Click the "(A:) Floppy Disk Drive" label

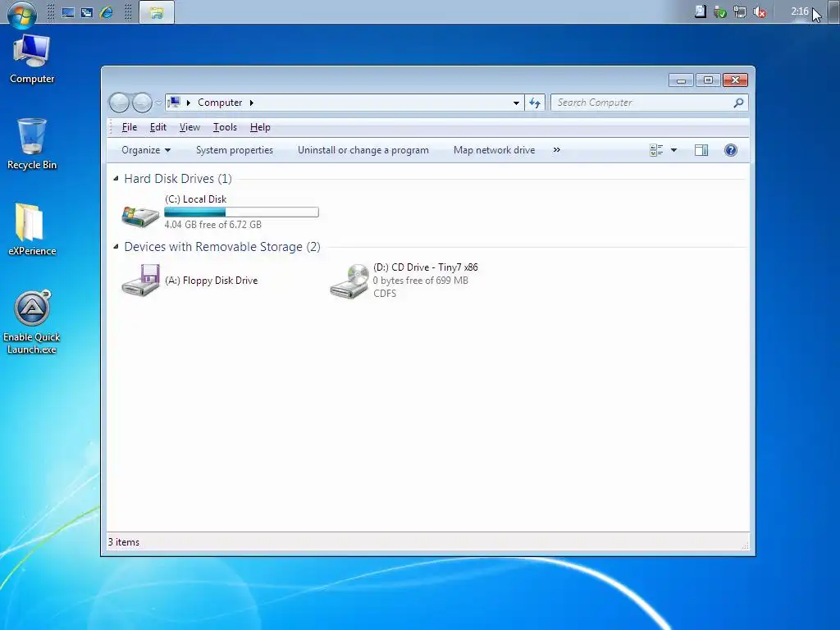(x=211, y=281)
